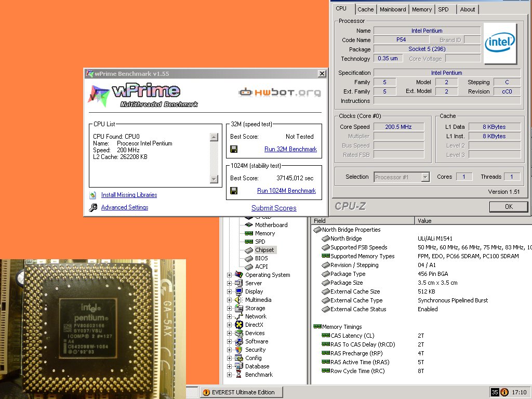This screenshot has width=532, height=399.
Task: Open the Advanced Settings link
Action: [125, 207]
